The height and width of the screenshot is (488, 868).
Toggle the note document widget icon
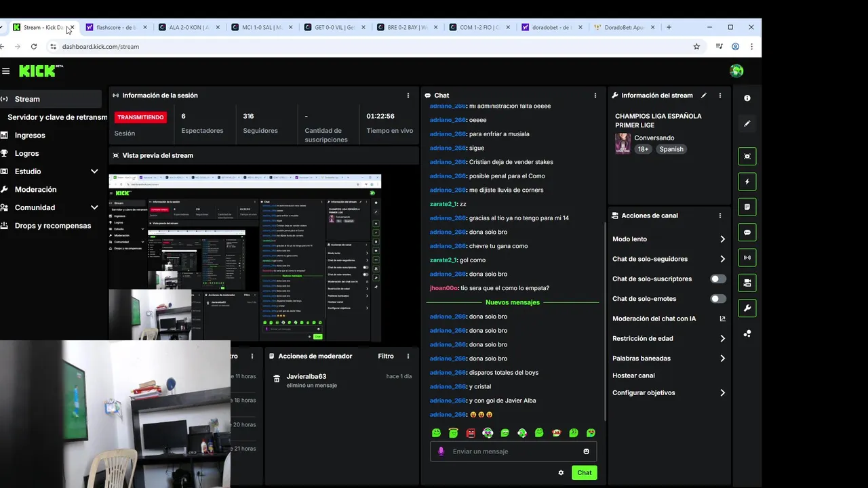click(747, 207)
